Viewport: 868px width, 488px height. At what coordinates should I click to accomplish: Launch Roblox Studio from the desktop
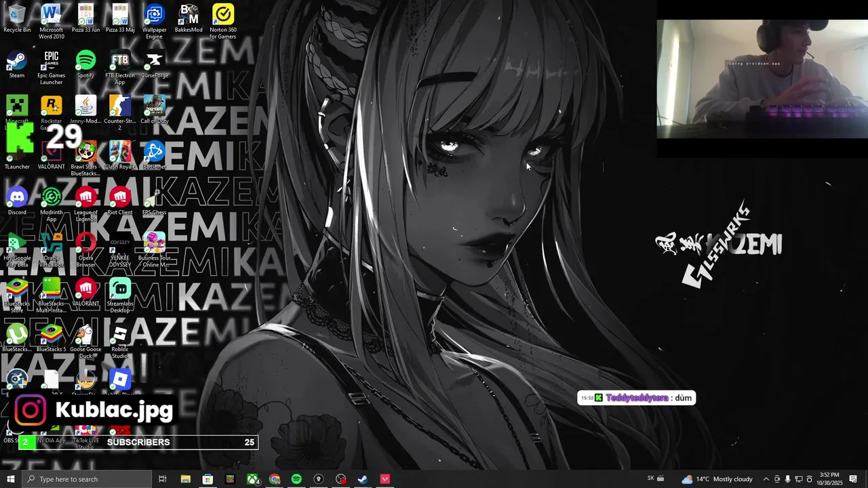(x=120, y=341)
